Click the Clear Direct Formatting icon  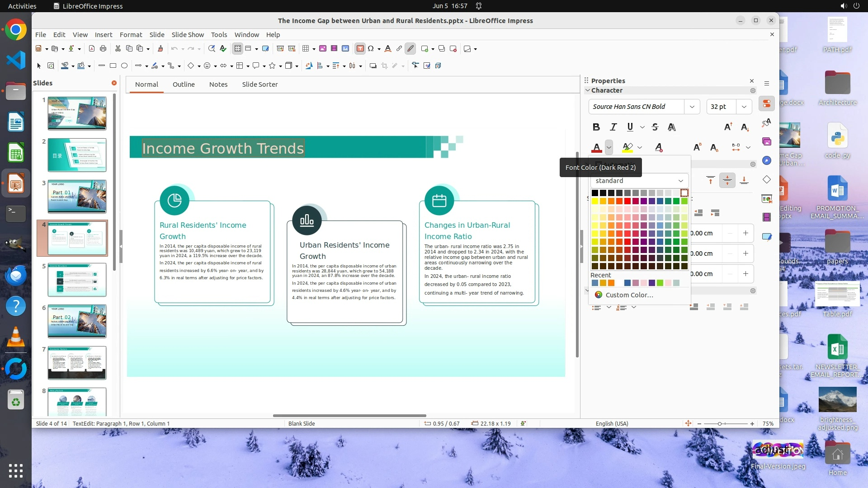(x=659, y=147)
